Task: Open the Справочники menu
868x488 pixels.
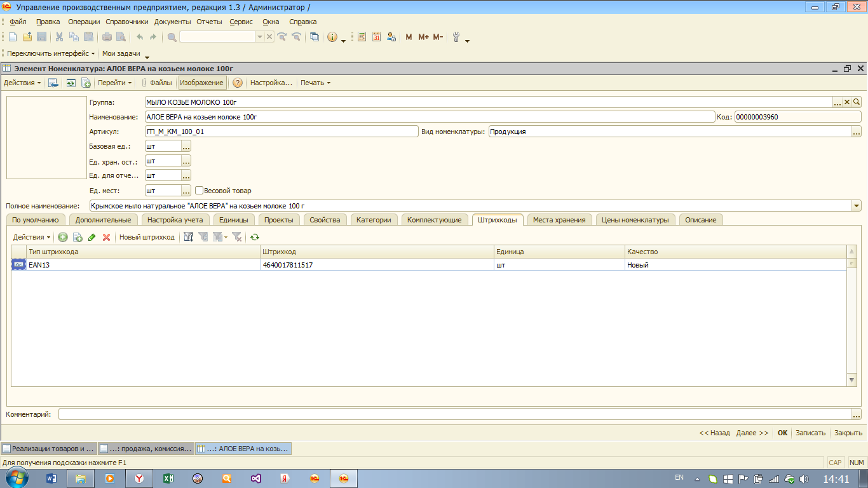Action: pos(127,22)
